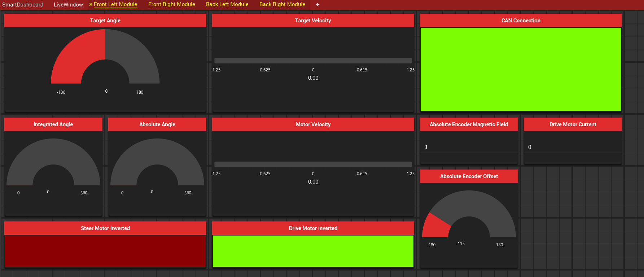
Task: Add a new tab with plus button
Action: click(x=317, y=5)
